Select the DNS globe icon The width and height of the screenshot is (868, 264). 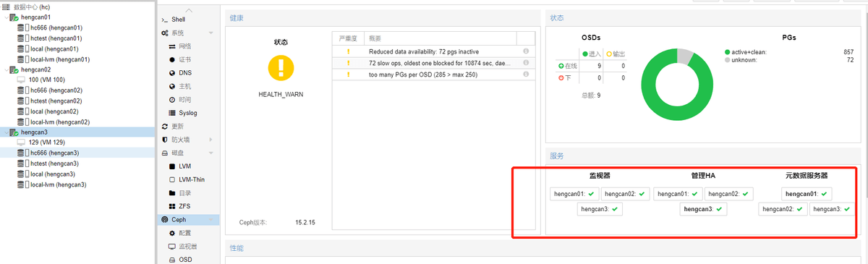[172, 73]
